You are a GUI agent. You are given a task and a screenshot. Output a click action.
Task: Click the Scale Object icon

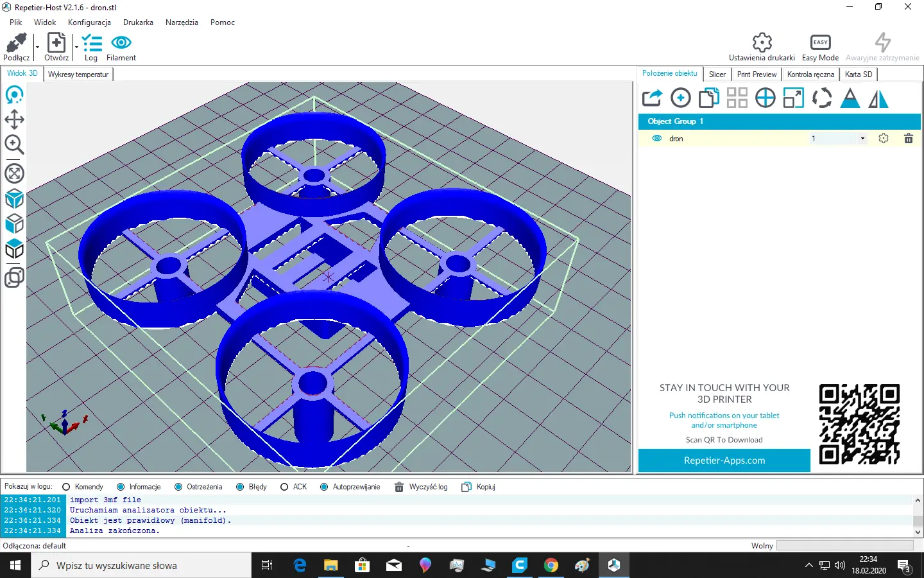point(793,98)
